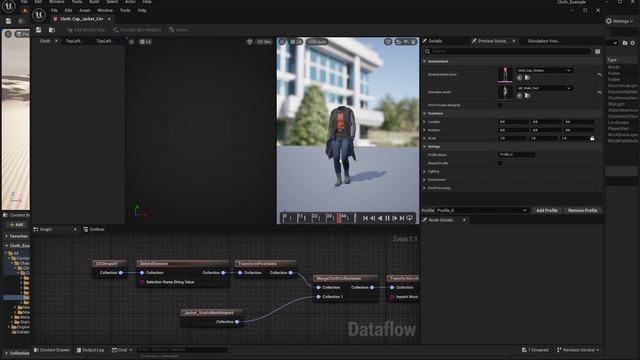The image size is (640, 360).
Task: Expand the Lighting section
Action: click(x=424, y=171)
